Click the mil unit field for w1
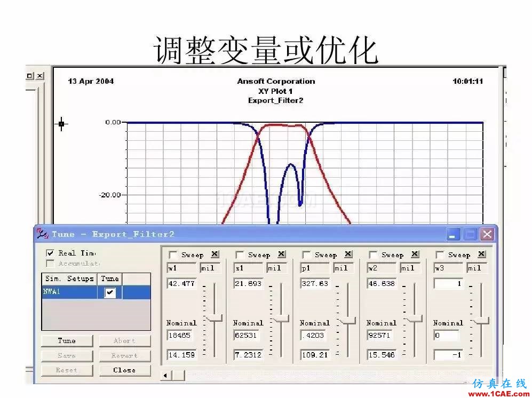Screen dimensions: 532x398 pos(210,268)
